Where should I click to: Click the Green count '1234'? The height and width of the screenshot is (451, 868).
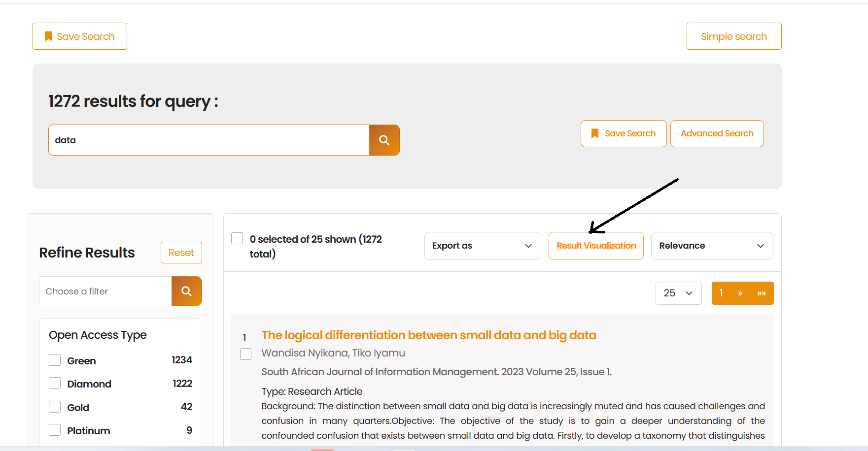(182, 360)
